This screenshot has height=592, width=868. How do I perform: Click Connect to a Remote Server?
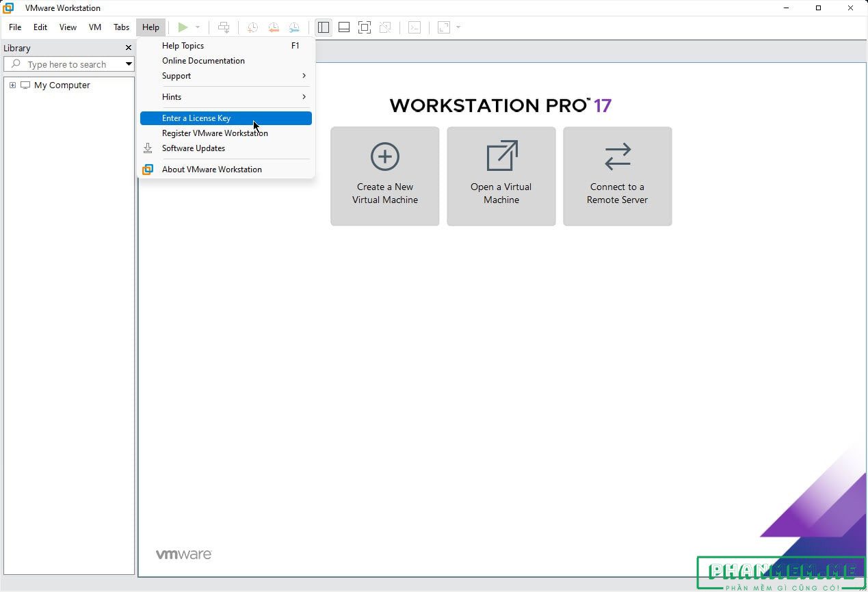coord(618,176)
